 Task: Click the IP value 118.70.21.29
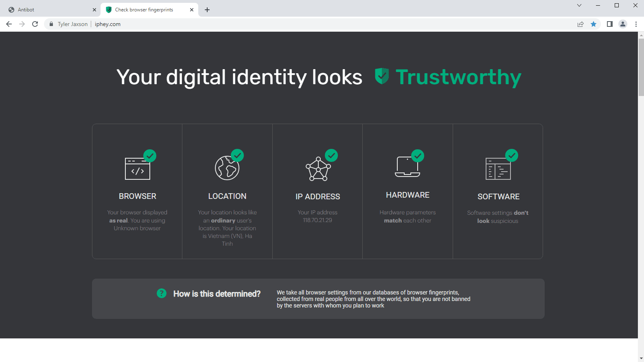point(318,220)
